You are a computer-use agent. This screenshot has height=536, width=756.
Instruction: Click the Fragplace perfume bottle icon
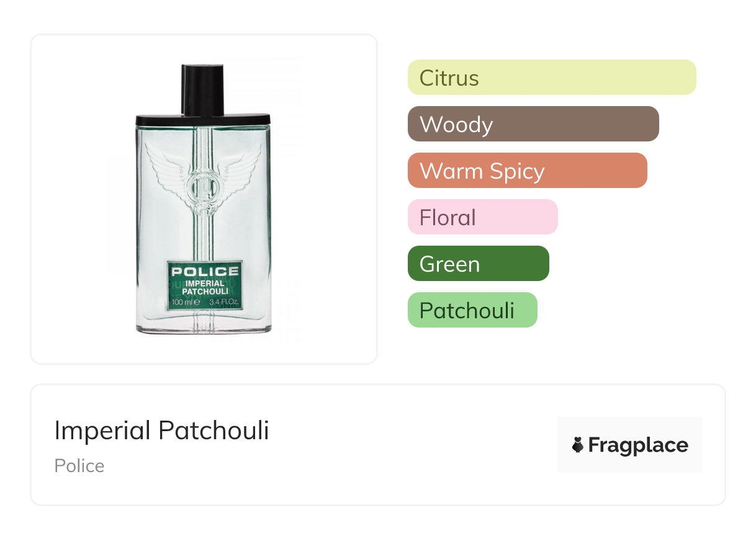(x=578, y=445)
